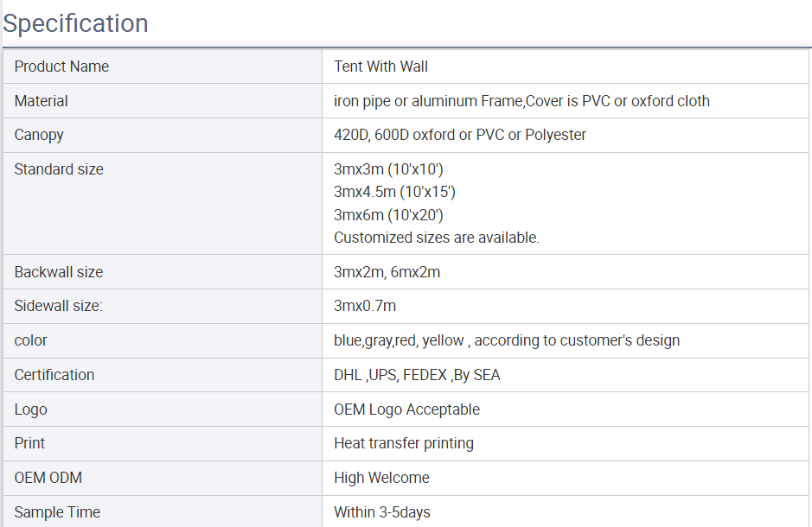Click the 3mx4.5m (10'x15') size line
The height and width of the screenshot is (527, 812).
[394, 192]
